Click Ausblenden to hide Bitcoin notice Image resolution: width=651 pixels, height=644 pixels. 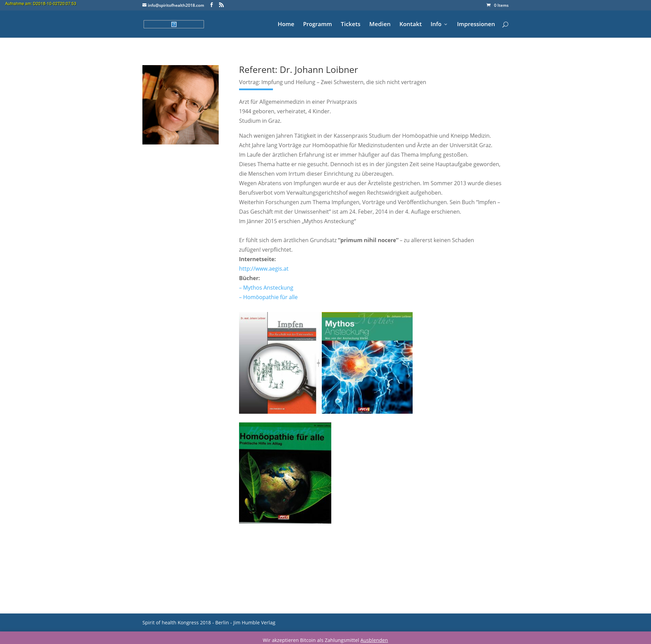click(x=374, y=640)
